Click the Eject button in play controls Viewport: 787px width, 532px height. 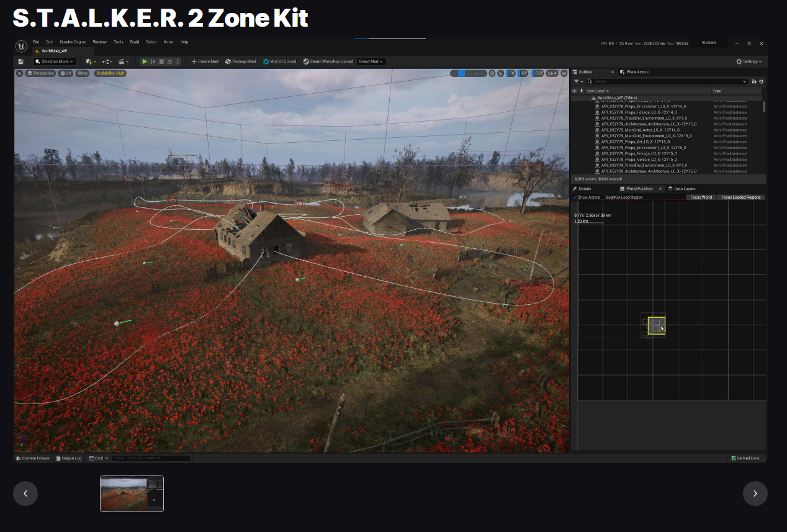point(169,61)
